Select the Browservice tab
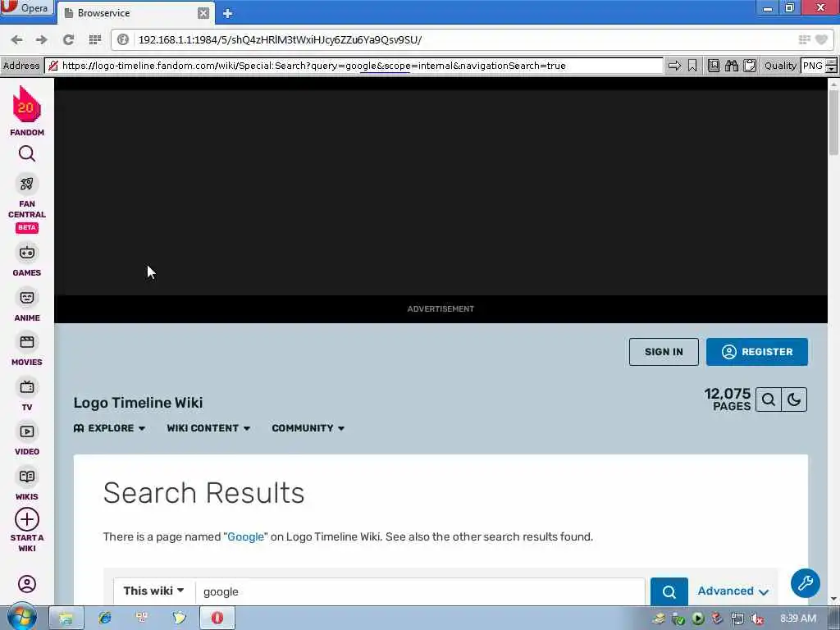 coord(129,13)
